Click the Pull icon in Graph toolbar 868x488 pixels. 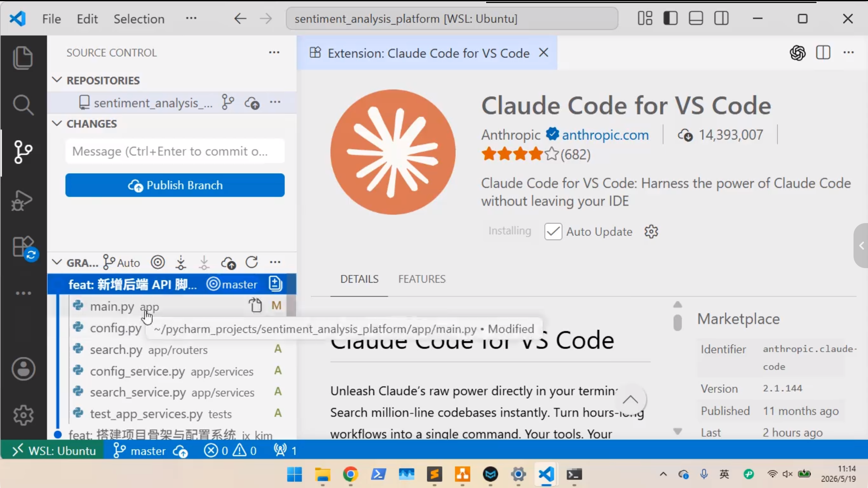(204, 262)
